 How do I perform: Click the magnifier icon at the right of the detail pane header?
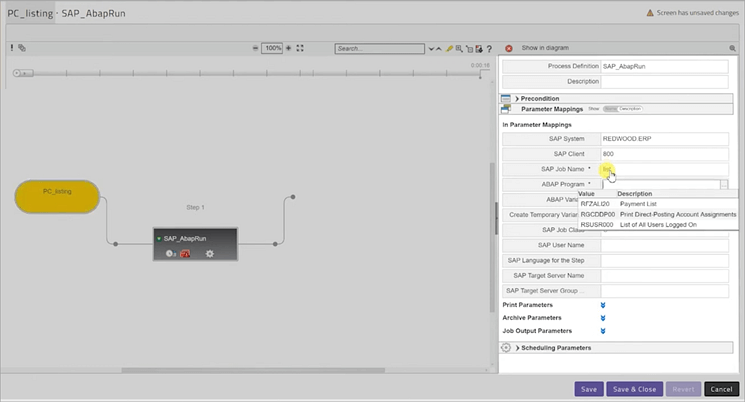(733, 48)
